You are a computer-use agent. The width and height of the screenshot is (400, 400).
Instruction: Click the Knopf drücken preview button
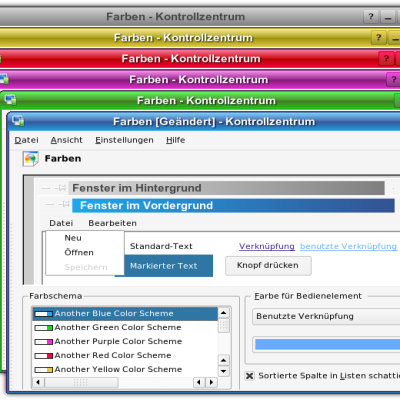pos(268,266)
